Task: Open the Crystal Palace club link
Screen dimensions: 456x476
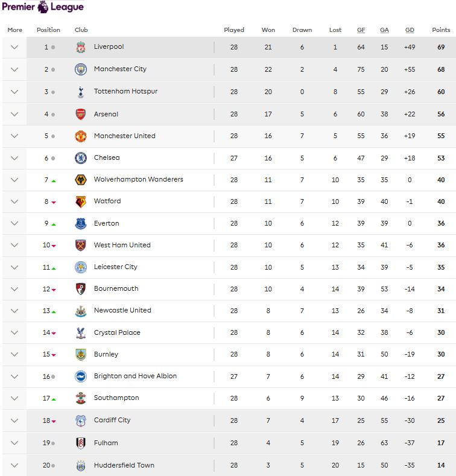Action: (x=117, y=332)
